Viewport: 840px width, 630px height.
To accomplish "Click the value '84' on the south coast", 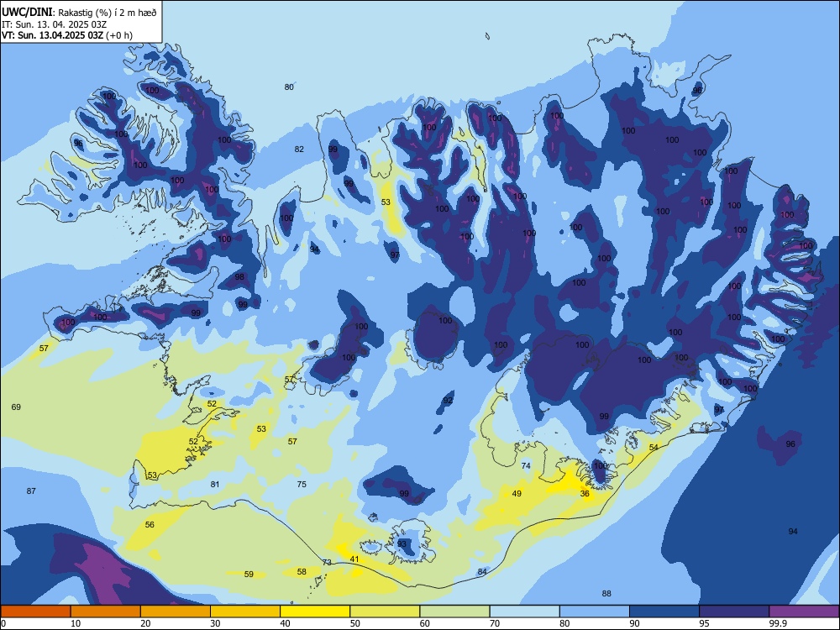I will pos(482,572).
